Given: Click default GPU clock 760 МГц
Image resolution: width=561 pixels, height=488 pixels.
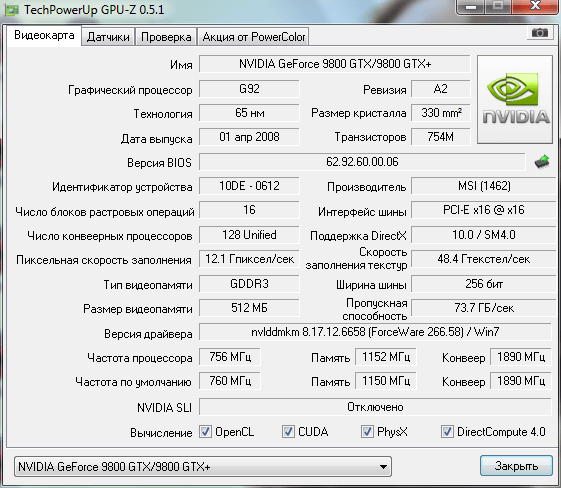Looking at the screenshot, I should [x=230, y=381].
